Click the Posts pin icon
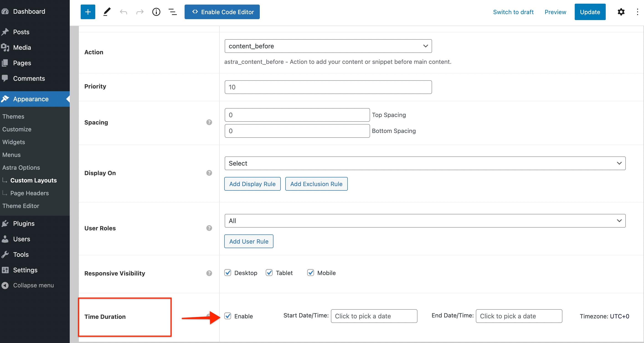The height and width of the screenshot is (343, 644). pyautogui.click(x=5, y=32)
